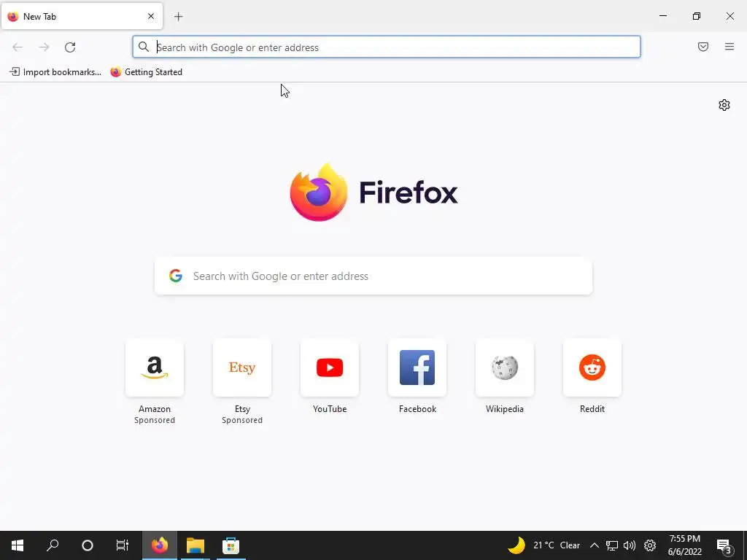Image resolution: width=747 pixels, height=560 pixels.
Task: Open File Explorer from the taskbar
Action: (196, 545)
